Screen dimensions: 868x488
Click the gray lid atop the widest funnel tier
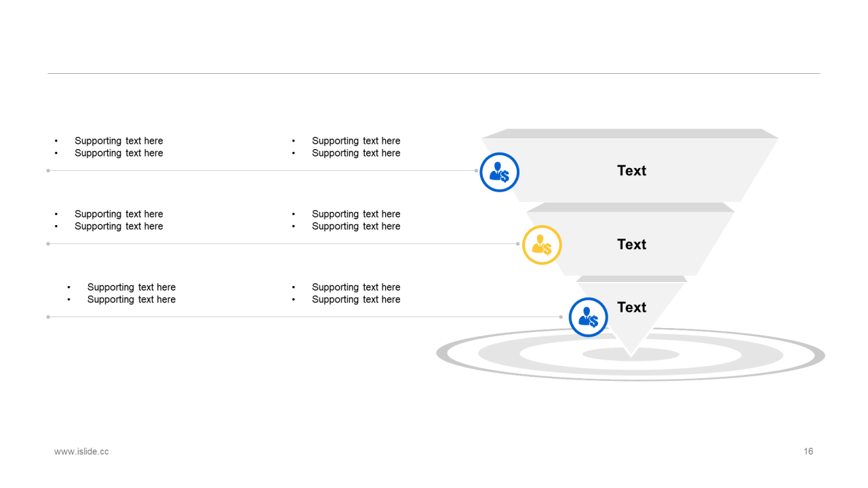[x=630, y=134]
